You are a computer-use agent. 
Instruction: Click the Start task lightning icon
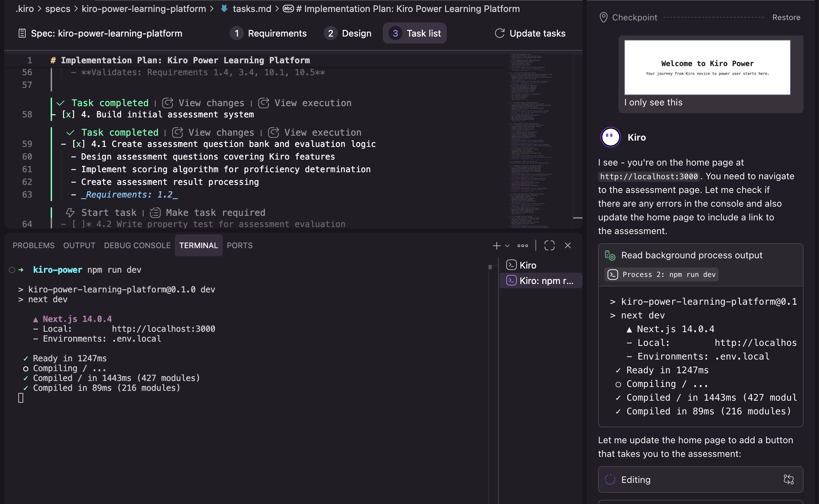point(70,213)
